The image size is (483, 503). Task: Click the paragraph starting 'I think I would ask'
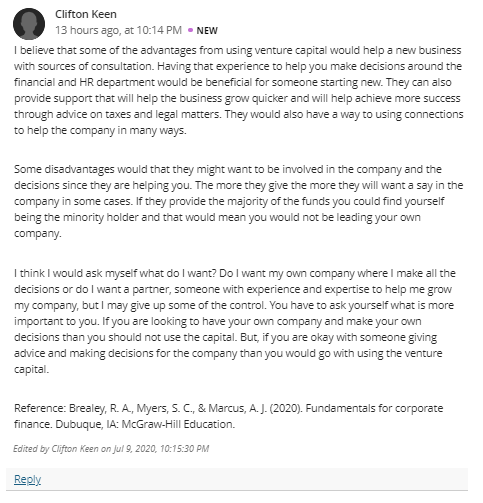[235, 321]
